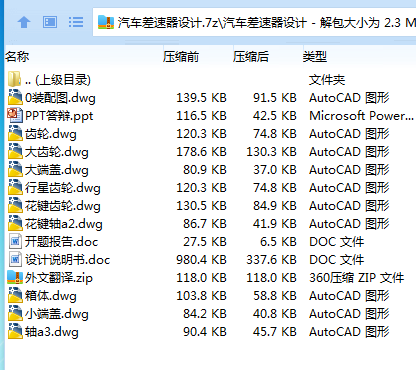The height and width of the screenshot is (370, 416).
Task: Click the 轴a3.dwg file icon
Action: [x=15, y=331]
